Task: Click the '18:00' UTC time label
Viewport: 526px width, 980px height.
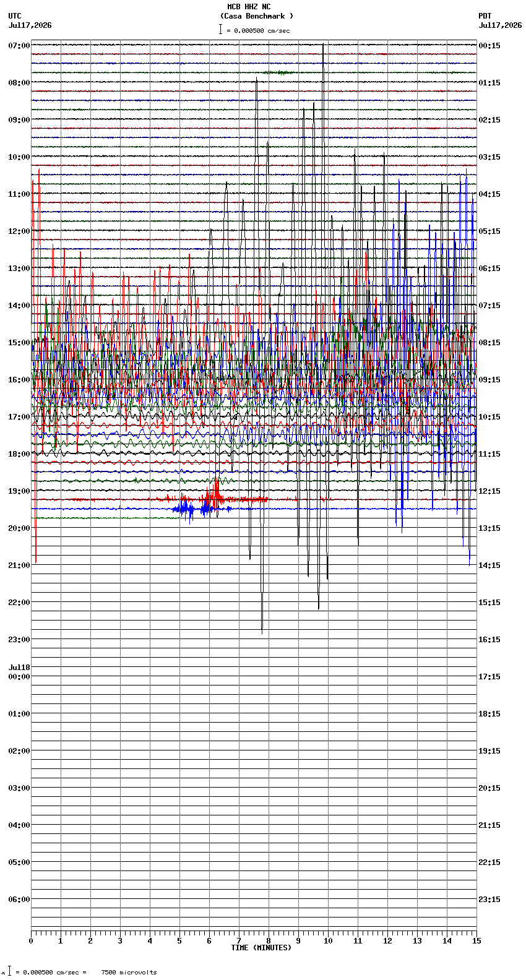Action: [19, 454]
